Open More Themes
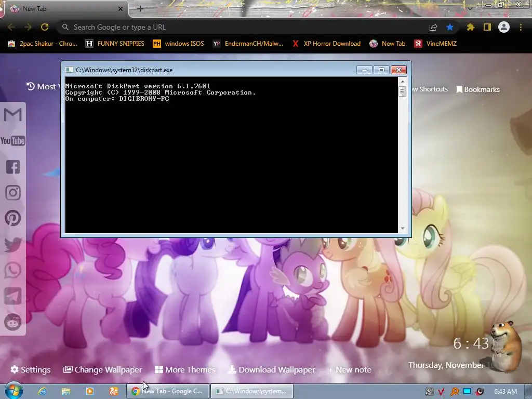532x399 pixels. 185,369
